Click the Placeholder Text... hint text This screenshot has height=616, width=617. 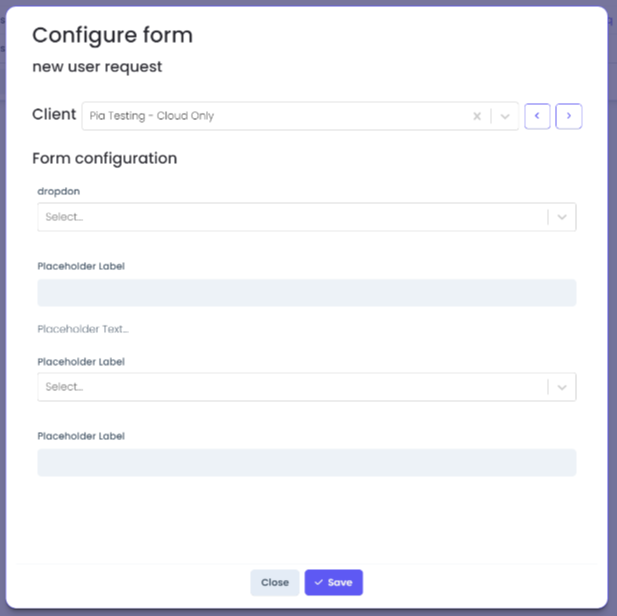(x=83, y=329)
